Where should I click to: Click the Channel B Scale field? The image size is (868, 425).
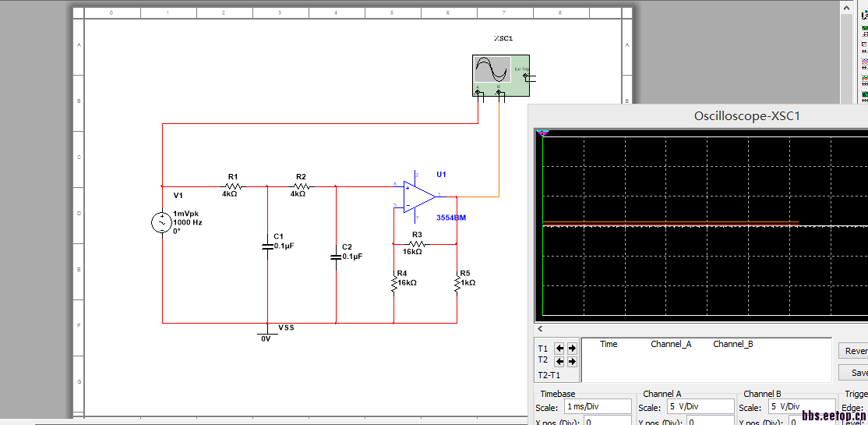(x=800, y=407)
